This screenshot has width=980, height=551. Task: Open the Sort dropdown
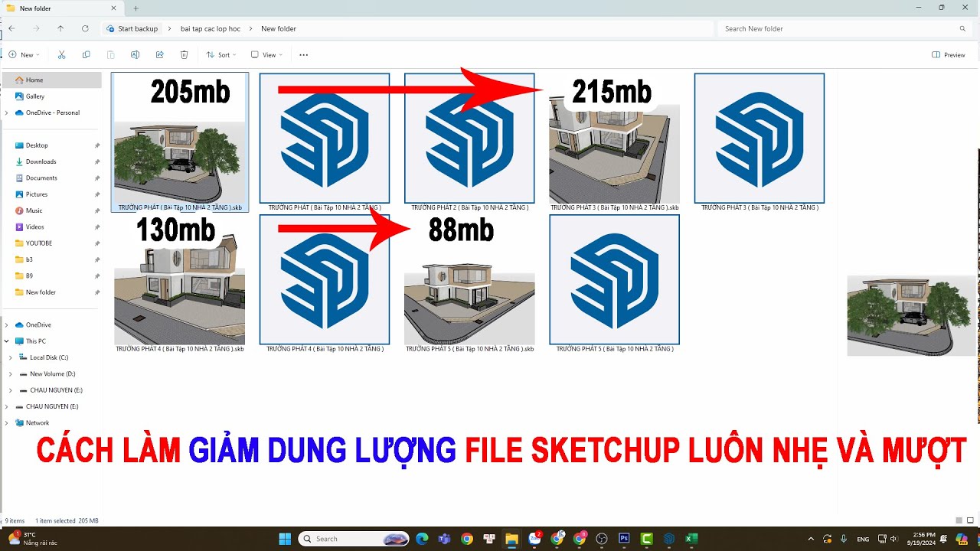221,55
